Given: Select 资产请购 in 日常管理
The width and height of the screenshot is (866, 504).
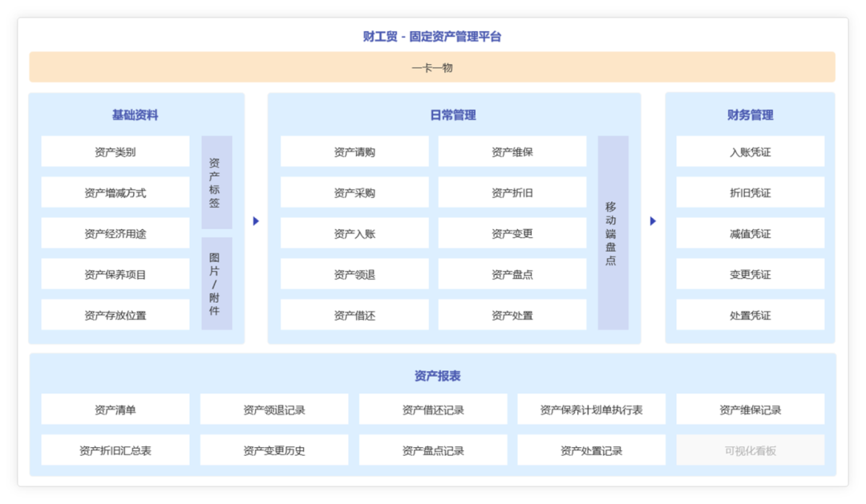Looking at the screenshot, I should click(354, 151).
